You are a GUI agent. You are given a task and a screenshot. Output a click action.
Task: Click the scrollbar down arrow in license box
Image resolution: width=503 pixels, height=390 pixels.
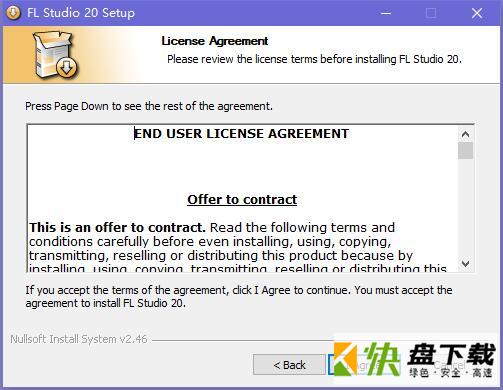465,264
